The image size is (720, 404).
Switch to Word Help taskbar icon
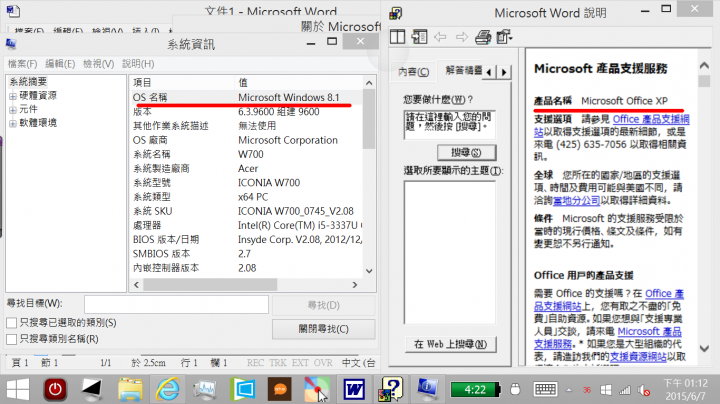point(391,389)
